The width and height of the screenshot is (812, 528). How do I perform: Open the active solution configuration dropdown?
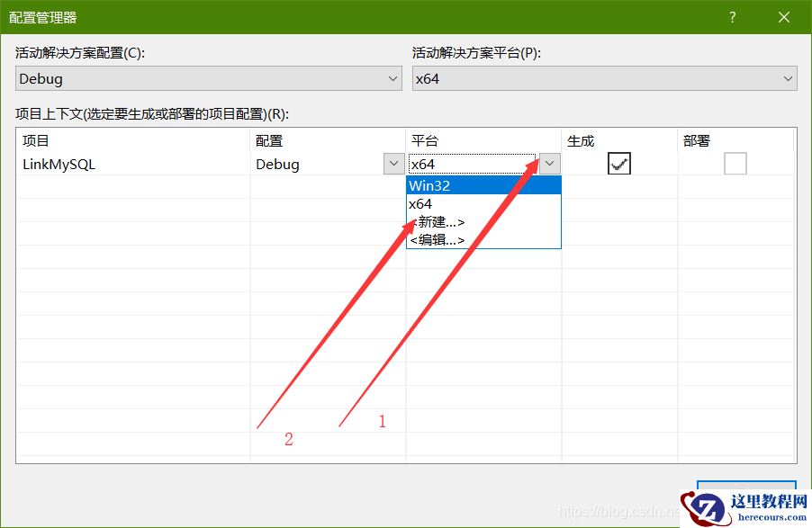click(x=209, y=78)
